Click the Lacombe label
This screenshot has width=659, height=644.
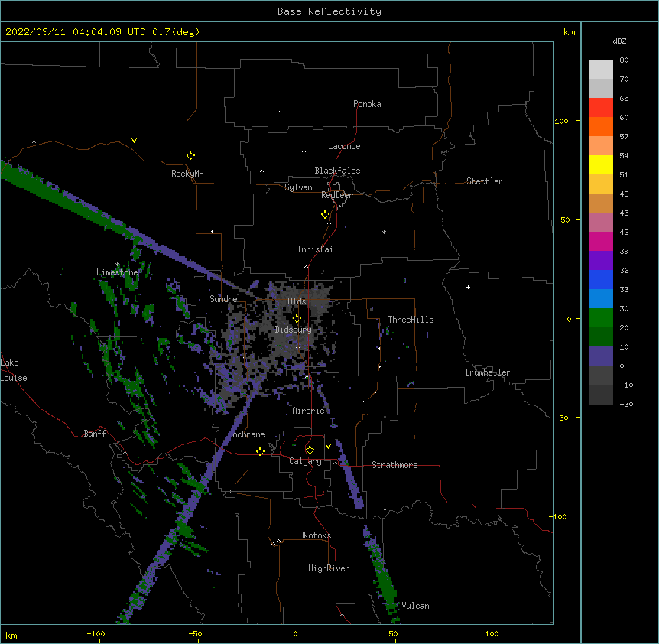click(344, 146)
